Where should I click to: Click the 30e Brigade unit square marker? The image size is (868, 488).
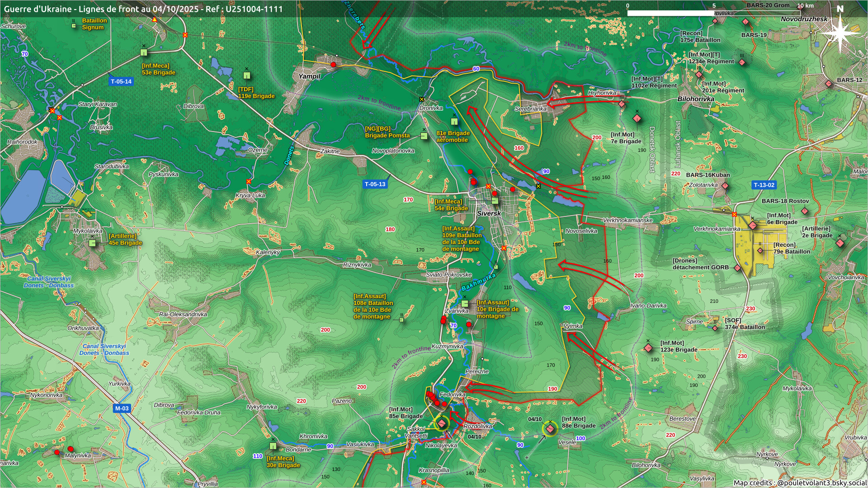273,446
